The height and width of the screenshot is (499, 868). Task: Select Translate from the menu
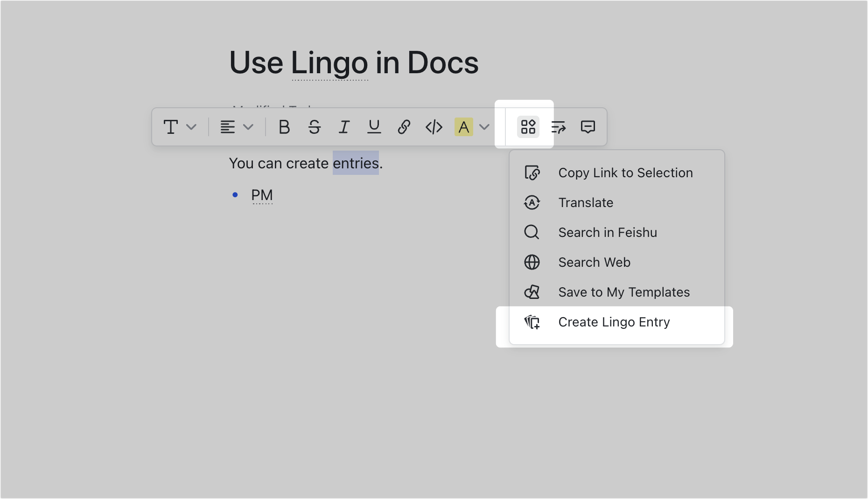point(617,202)
